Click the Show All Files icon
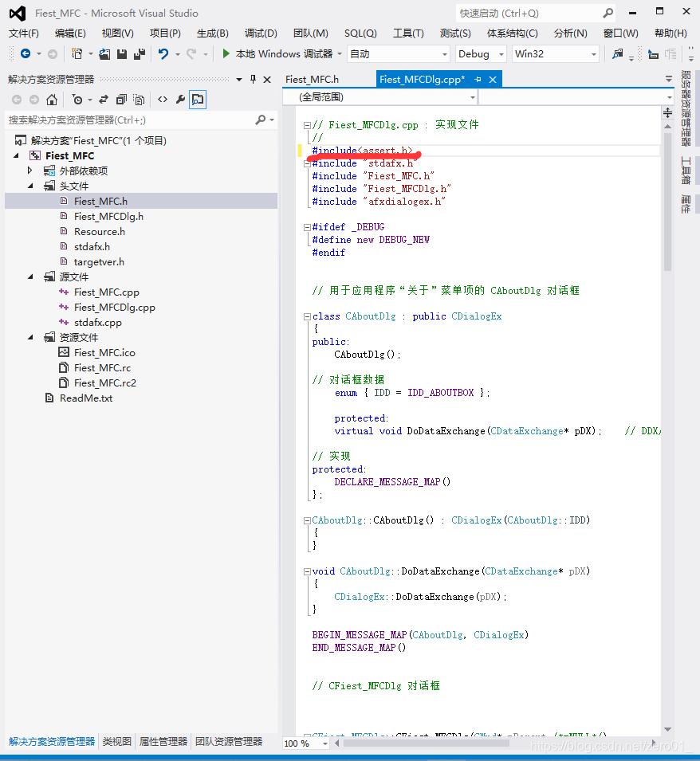Image resolution: width=700 pixels, height=761 pixels. point(139,100)
